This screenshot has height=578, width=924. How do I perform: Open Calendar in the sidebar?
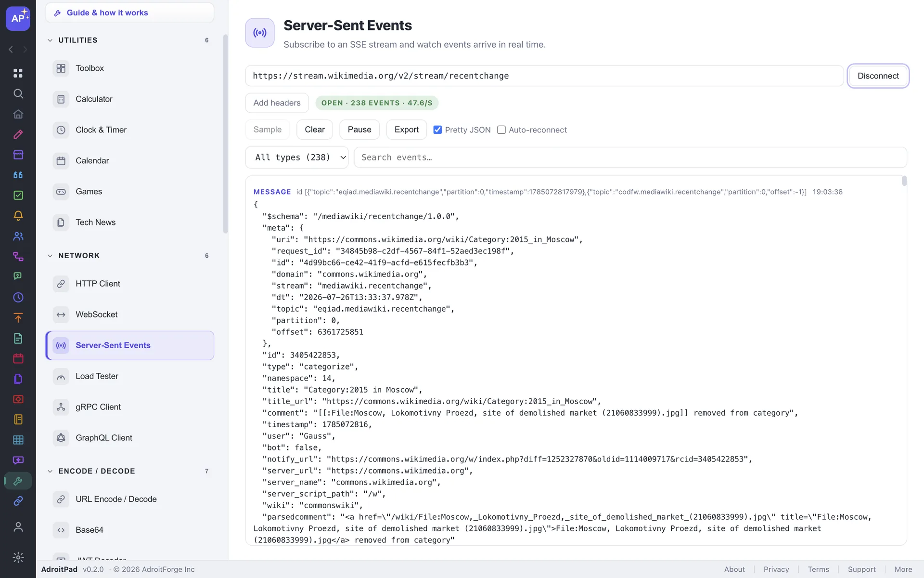point(130,161)
